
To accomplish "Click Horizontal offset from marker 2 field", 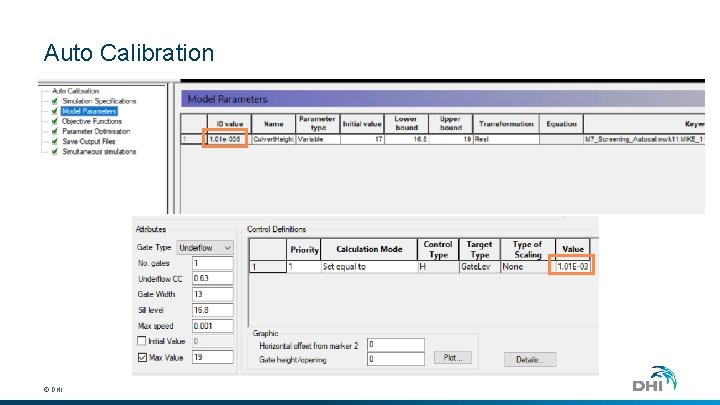I will pos(396,345).
